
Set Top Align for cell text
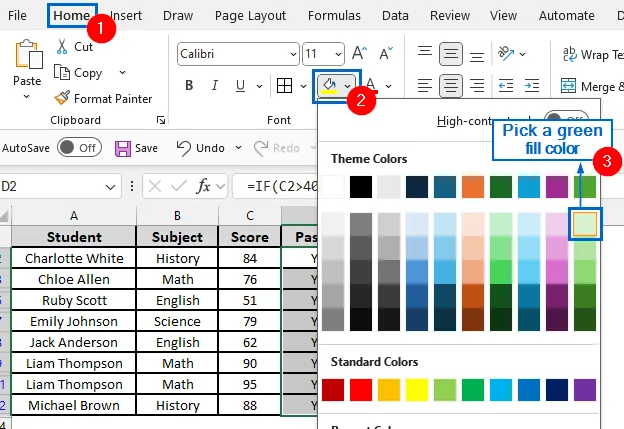(425, 51)
